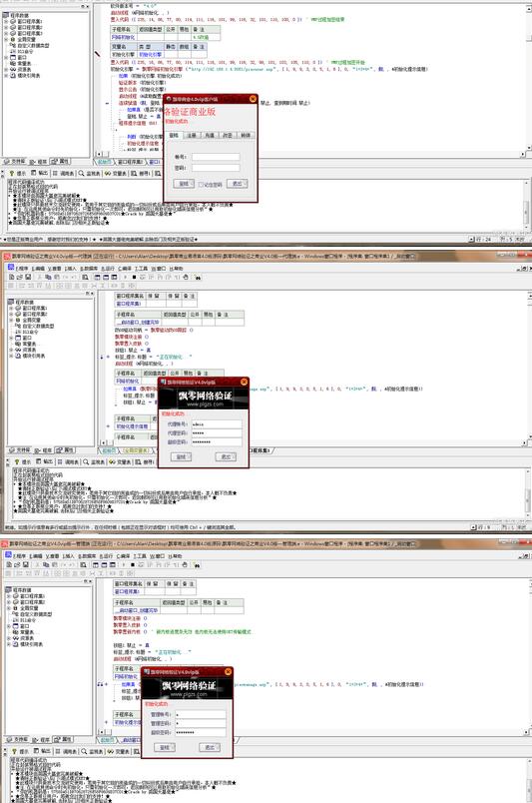Open 监视表 magnifier tab in bottom window output panel

point(93,751)
